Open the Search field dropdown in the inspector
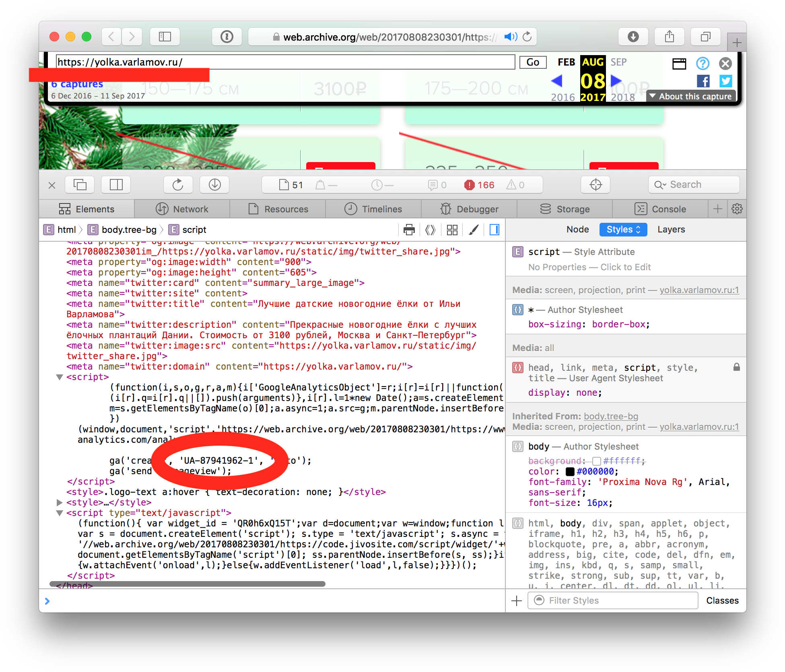The width and height of the screenshot is (785, 672). point(660,185)
